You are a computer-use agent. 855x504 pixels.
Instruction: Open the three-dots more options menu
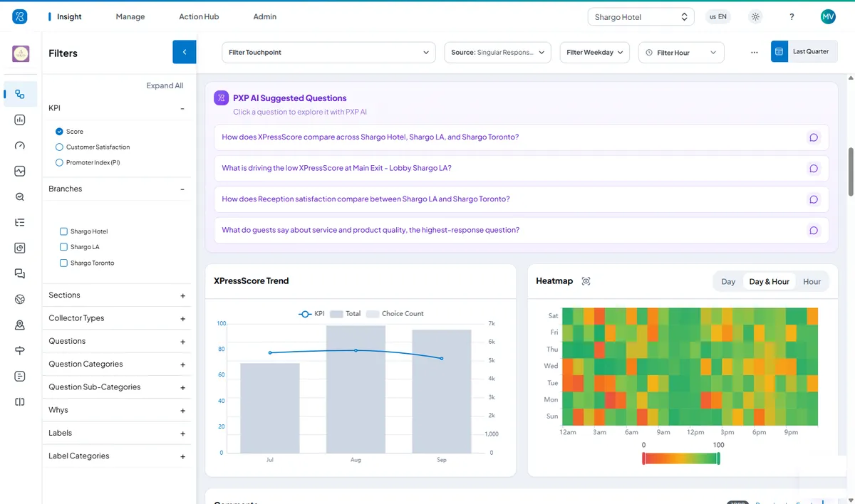click(755, 52)
